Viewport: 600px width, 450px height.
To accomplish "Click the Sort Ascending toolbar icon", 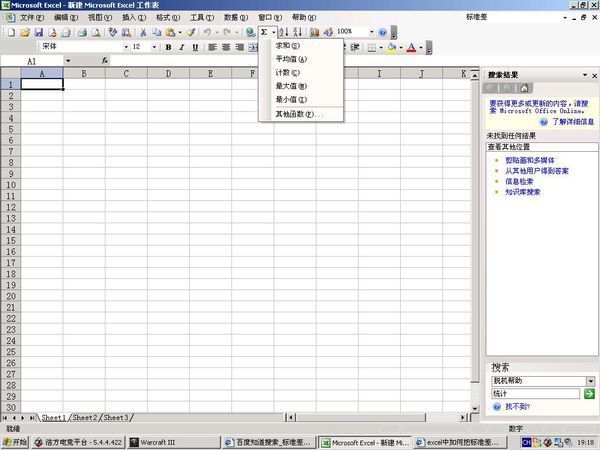I will click(283, 32).
